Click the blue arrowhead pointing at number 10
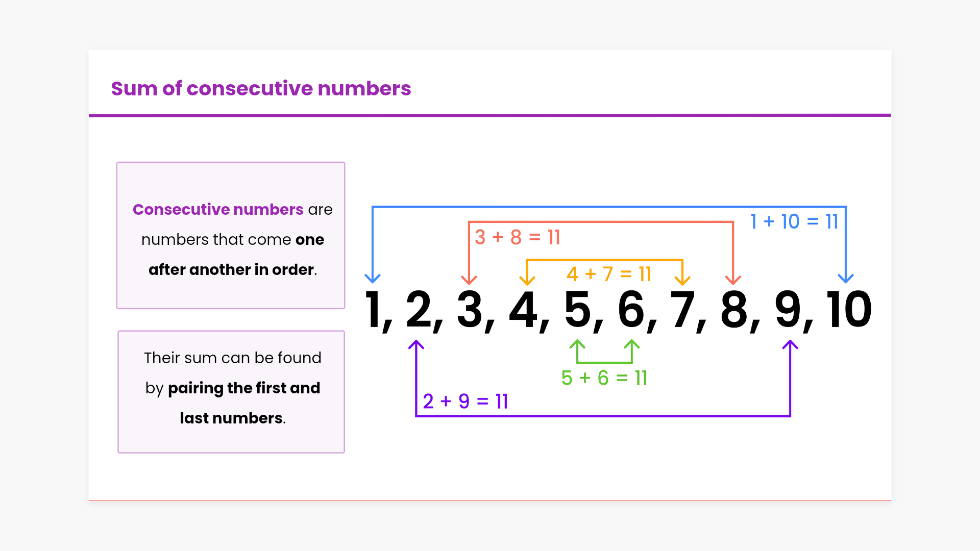Image resolution: width=980 pixels, height=551 pixels. point(846,278)
